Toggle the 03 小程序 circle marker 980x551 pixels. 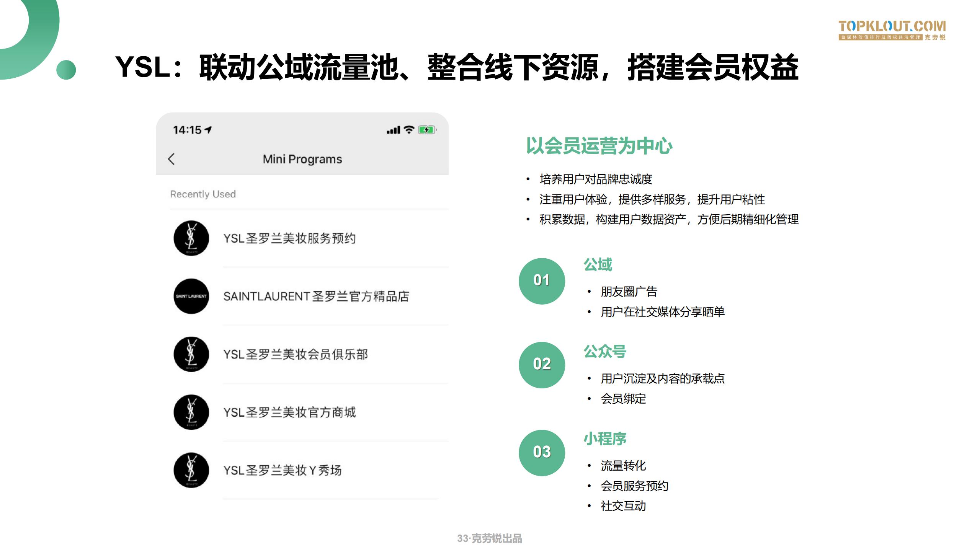click(542, 452)
